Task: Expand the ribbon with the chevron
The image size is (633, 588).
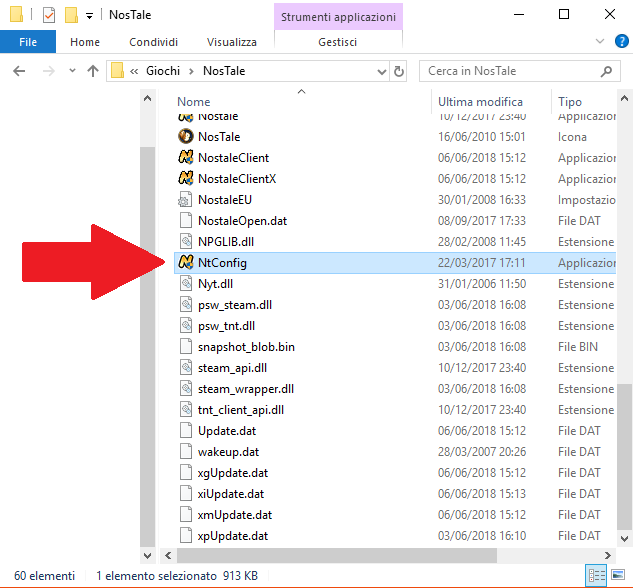Action: (x=600, y=41)
